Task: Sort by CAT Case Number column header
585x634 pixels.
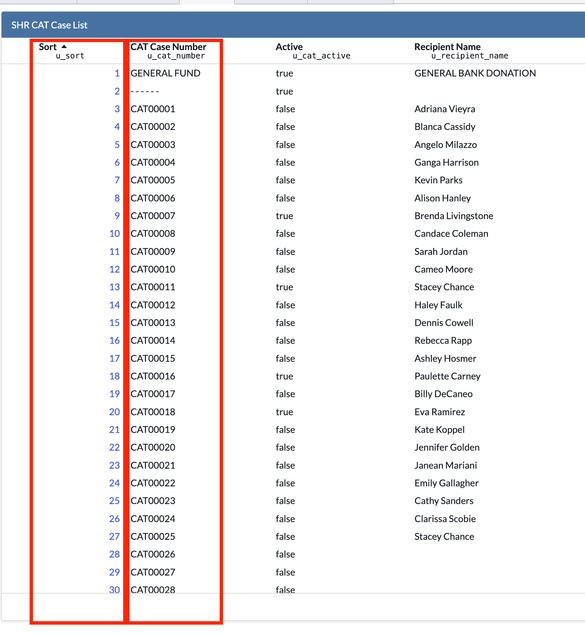Action: tap(168, 46)
